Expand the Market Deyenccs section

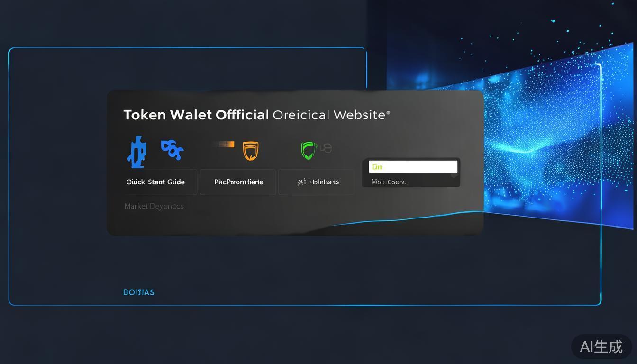point(154,206)
